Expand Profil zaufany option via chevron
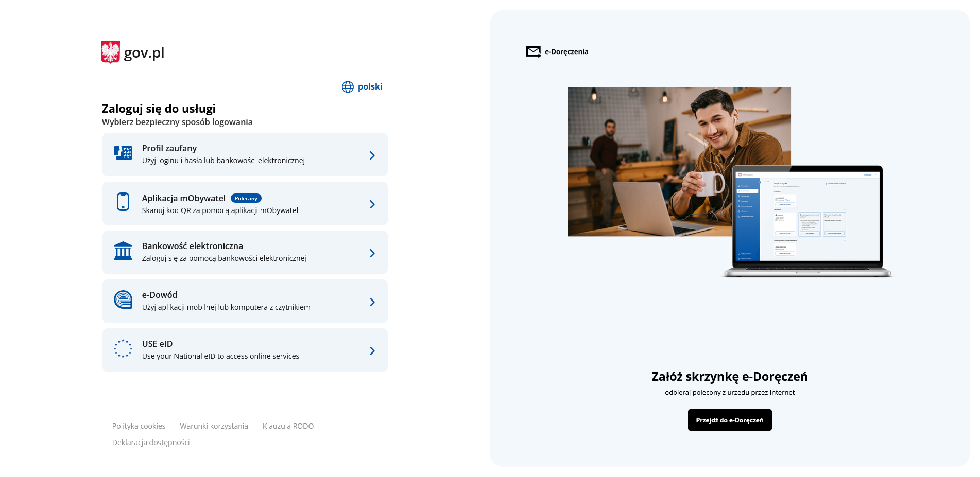Image resolution: width=980 pixels, height=477 pixels. click(372, 155)
